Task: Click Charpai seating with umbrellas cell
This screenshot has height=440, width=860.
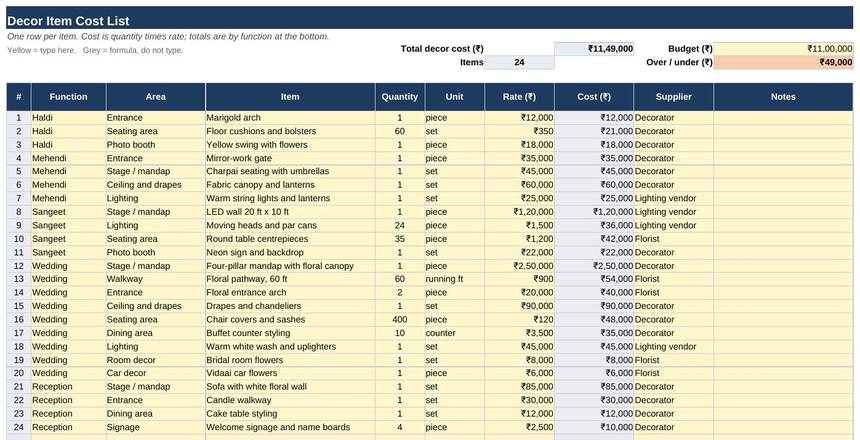Action: (x=290, y=171)
